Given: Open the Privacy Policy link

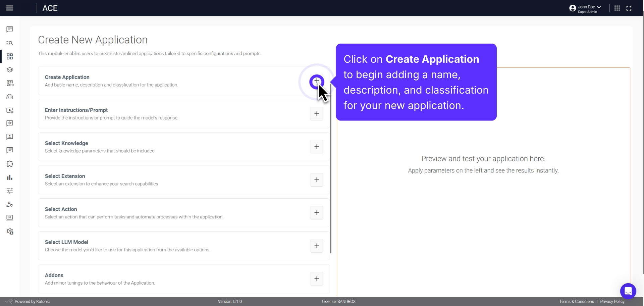Looking at the screenshot, I should (x=613, y=301).
